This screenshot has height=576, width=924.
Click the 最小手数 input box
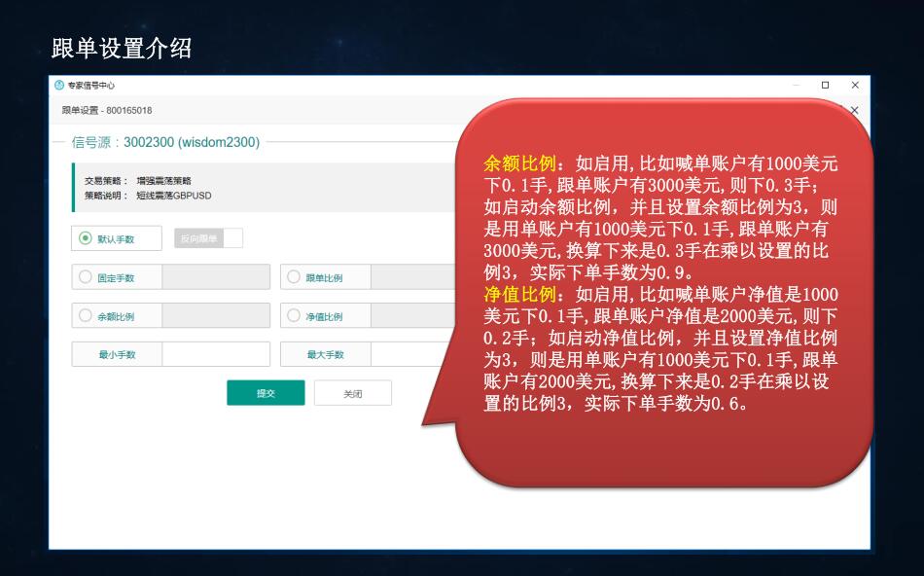pyautogui.click(x=216, y=354)
